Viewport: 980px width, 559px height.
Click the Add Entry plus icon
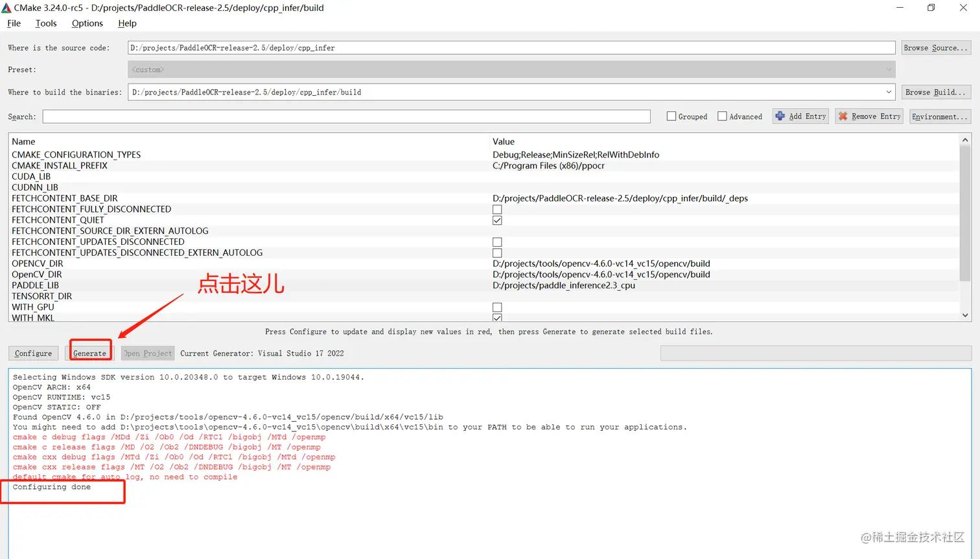780,116
